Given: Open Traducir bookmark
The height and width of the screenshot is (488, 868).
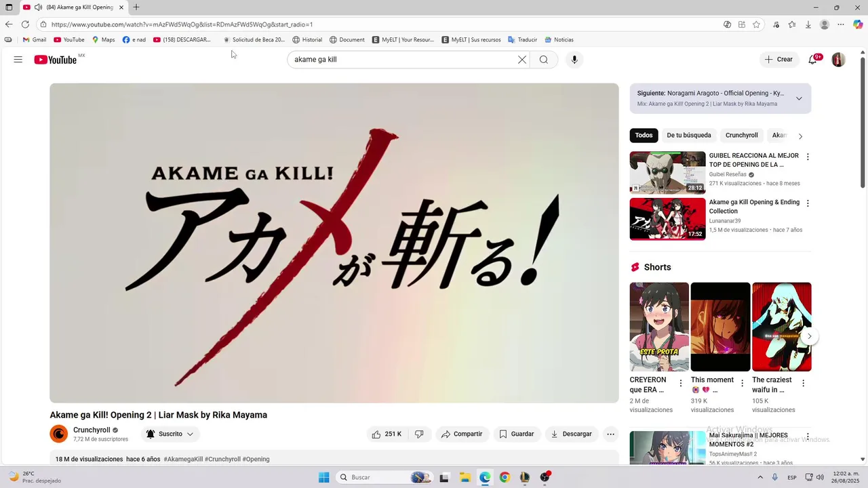Looking at the screenshot, I should tap(522, 39).
